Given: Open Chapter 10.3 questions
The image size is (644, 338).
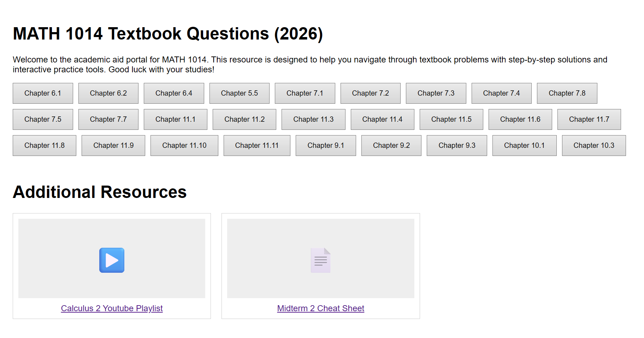Looking at the screenshot, I should pos(593,145).
